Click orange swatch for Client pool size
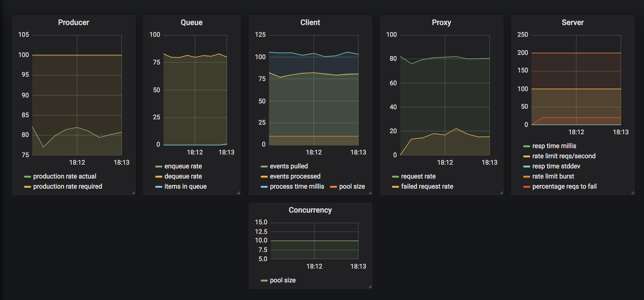644x300 pixels. (x=333, y=187)
